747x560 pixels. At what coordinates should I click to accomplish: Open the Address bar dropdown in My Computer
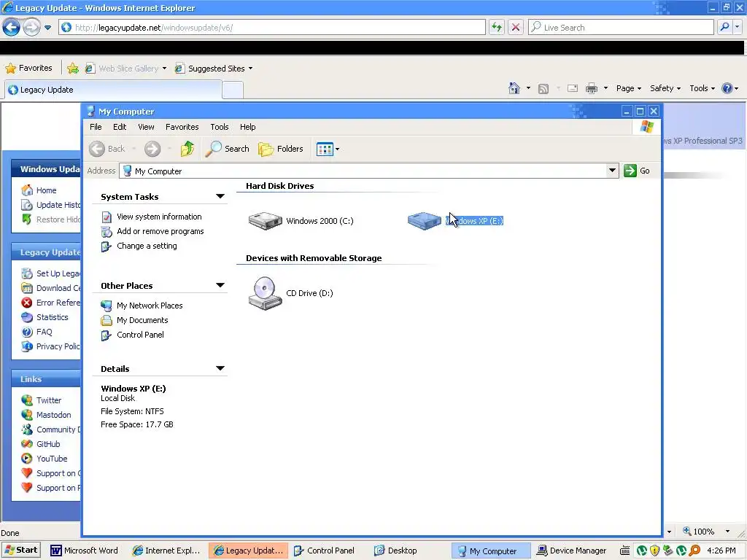click(612, 171)
